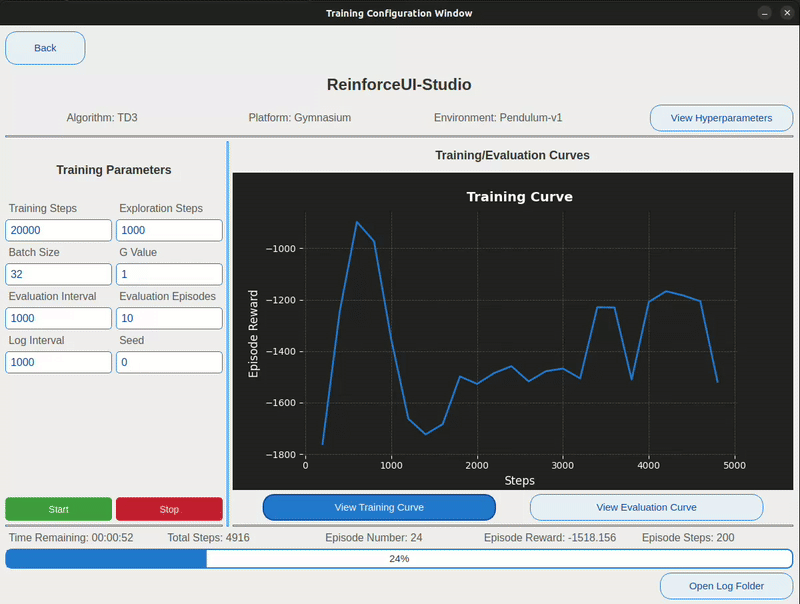Go back using the Back button
800x604 pixels.
45,48
